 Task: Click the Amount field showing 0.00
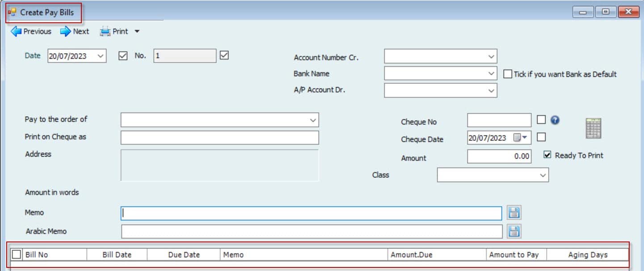click(499, 157)
